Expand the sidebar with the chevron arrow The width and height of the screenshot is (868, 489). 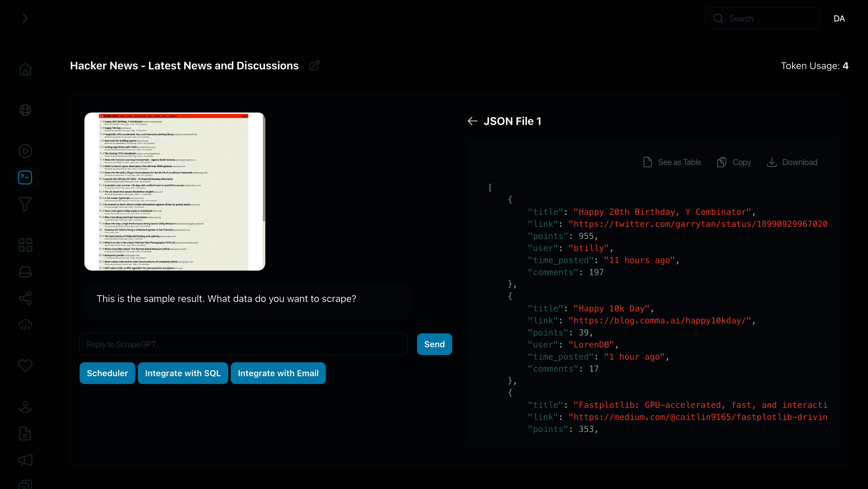(25, 18)
